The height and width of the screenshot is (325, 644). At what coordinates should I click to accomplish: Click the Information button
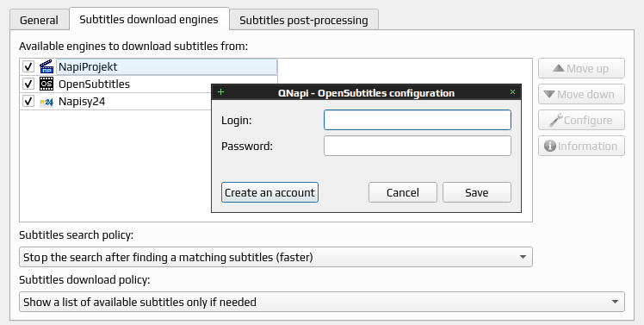coord(581,146)
